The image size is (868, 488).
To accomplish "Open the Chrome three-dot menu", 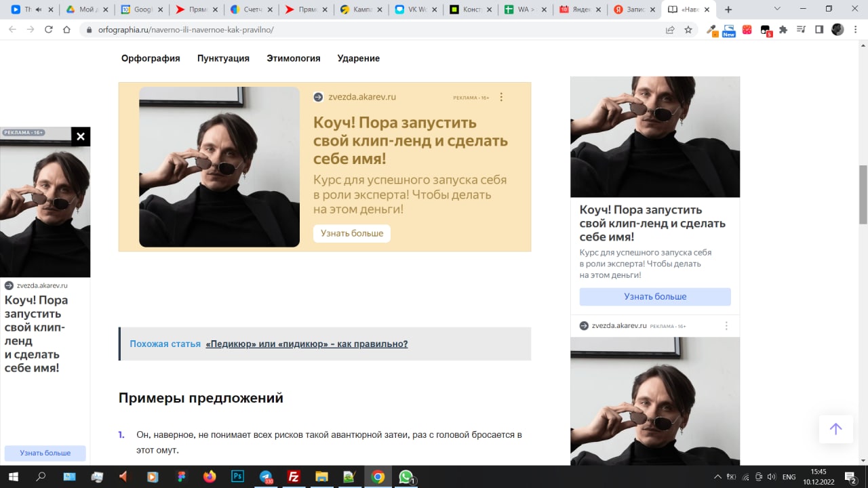I will [856, 30].
